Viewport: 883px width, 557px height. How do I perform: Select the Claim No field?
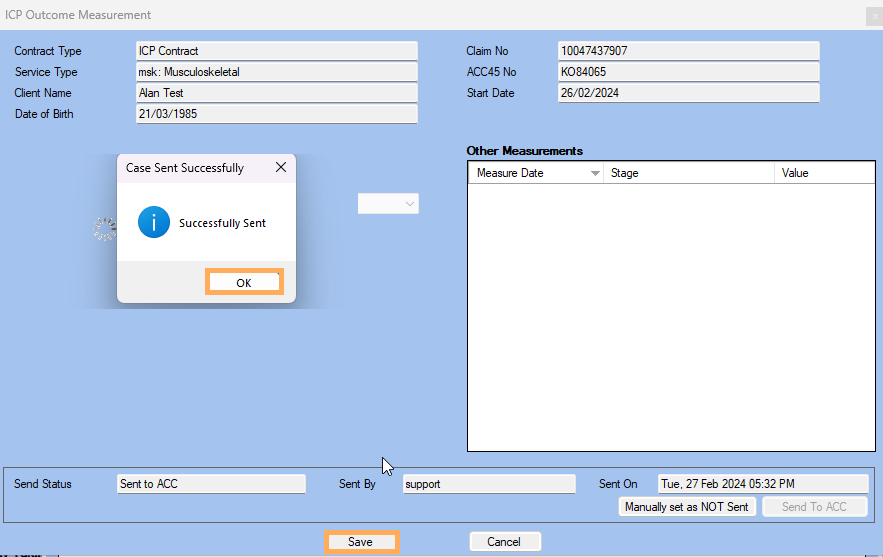point(688,51)
